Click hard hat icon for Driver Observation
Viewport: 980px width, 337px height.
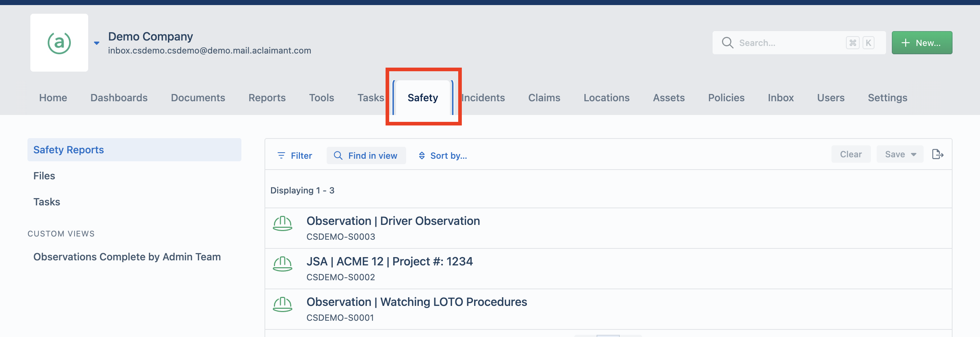tap(282, 223)
